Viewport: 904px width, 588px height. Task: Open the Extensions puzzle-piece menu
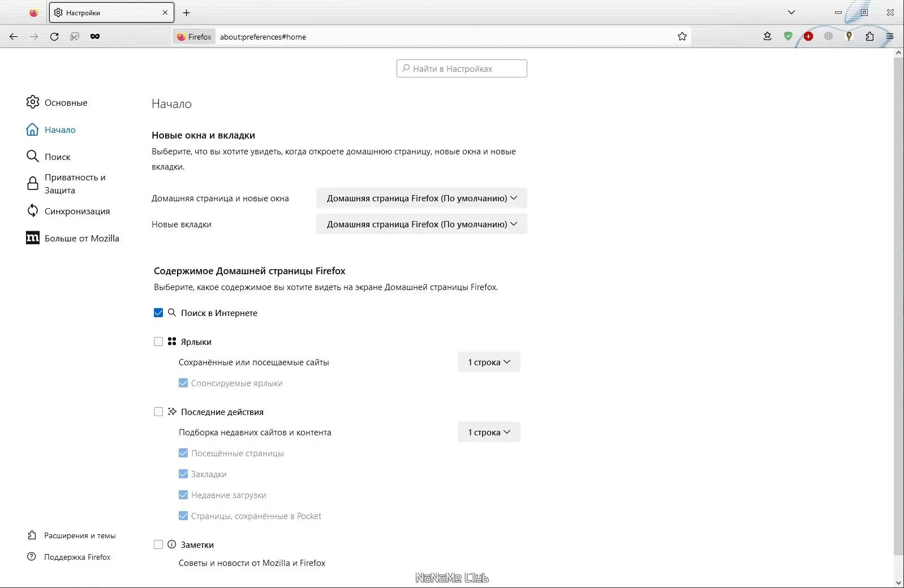point(869,37)
